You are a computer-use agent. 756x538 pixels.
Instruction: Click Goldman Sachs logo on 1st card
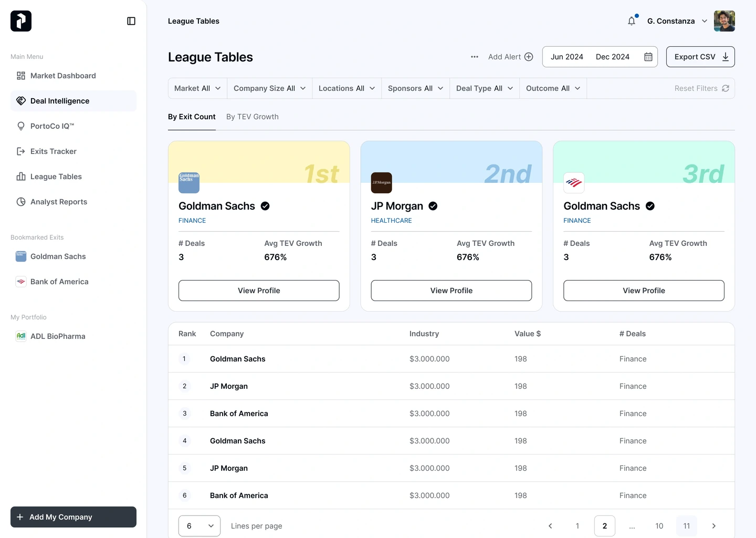pyautogui.click(x=189, y=183)
